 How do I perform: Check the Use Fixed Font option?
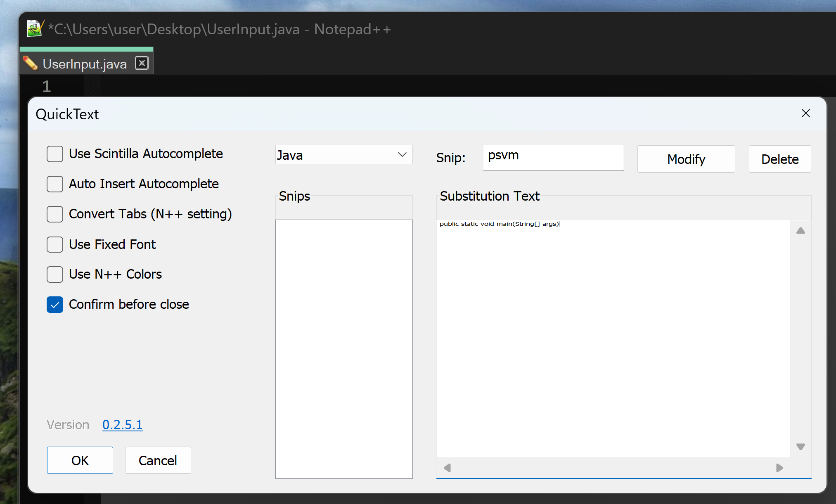tap(54, 244)
